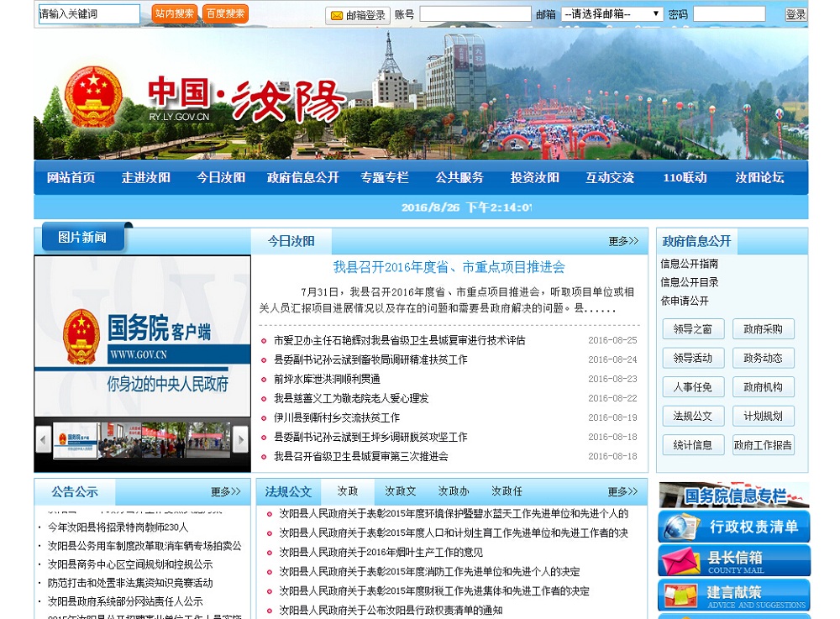Open the 国务院信息专栏 banner

(x=734, y=495)
